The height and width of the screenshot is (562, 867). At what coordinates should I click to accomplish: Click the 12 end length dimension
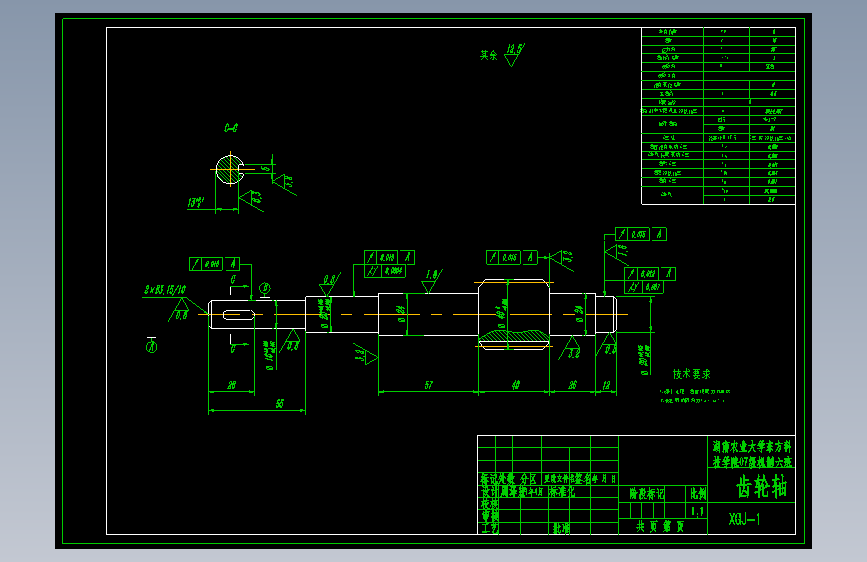pyautogui.click(x=606, y=384)
